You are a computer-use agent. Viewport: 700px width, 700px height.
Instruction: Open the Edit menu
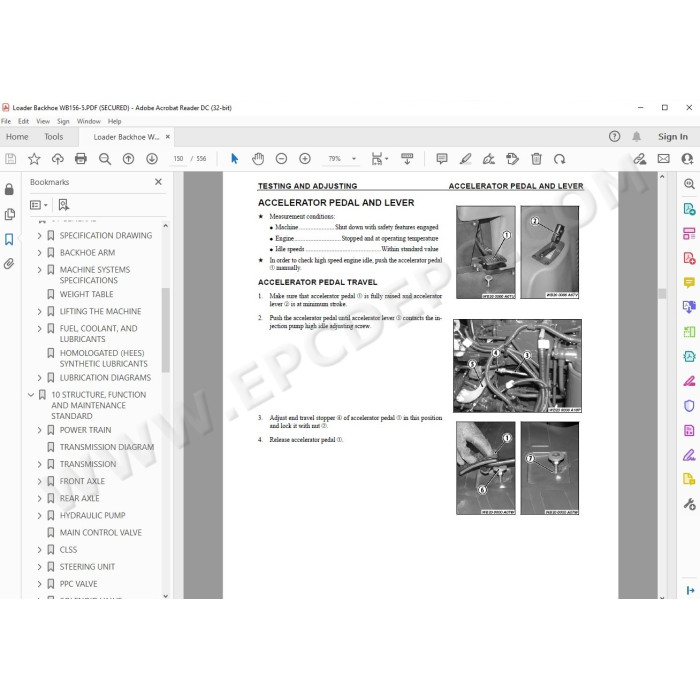pyautogui.click(x=23, y=121)
